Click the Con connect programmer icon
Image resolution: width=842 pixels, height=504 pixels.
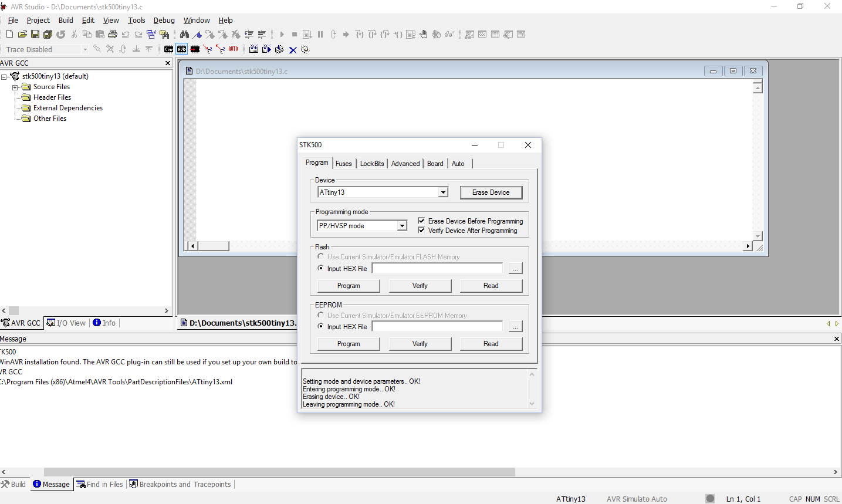click(169, 49)
